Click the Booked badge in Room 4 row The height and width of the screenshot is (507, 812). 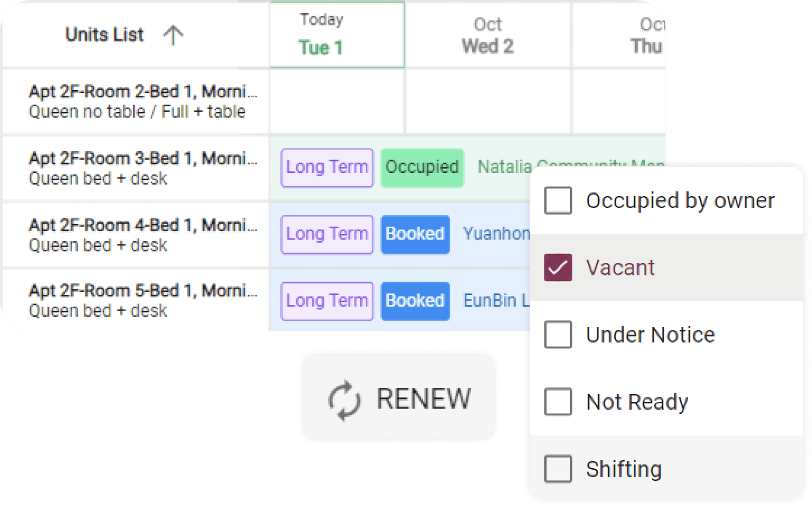415,234
